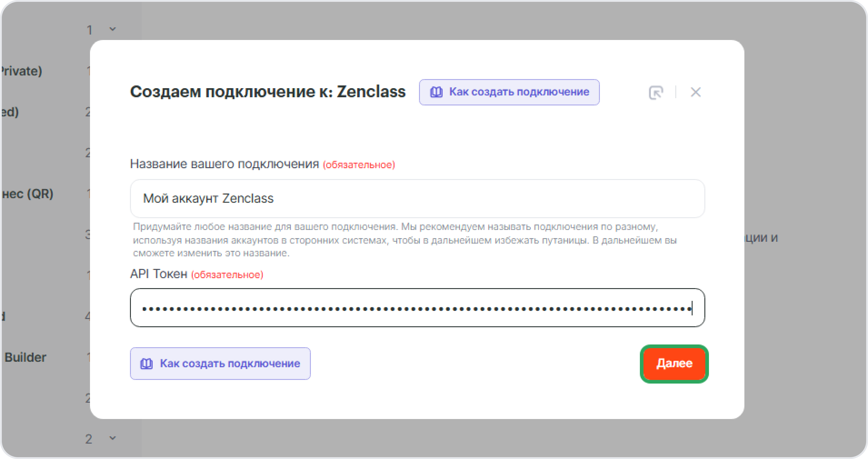Click the 'API Токен' field label
The image size is (868, 459).
click(158, 274)
